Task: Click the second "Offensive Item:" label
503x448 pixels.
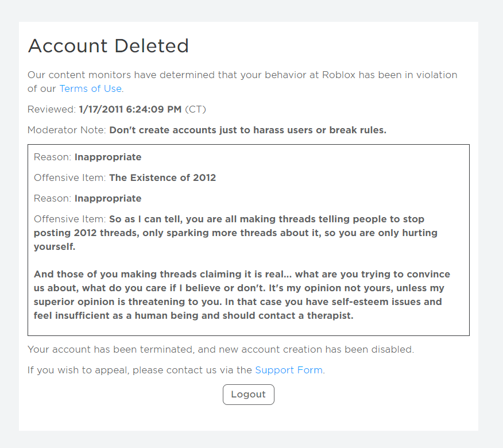Action: [69, 219]
